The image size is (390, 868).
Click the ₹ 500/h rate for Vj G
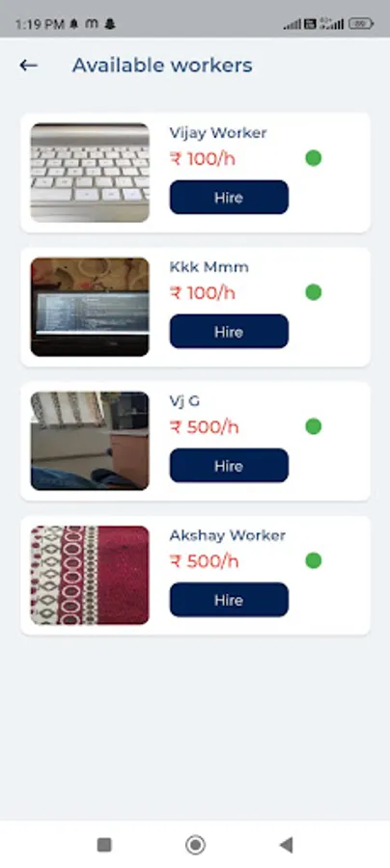205,427
